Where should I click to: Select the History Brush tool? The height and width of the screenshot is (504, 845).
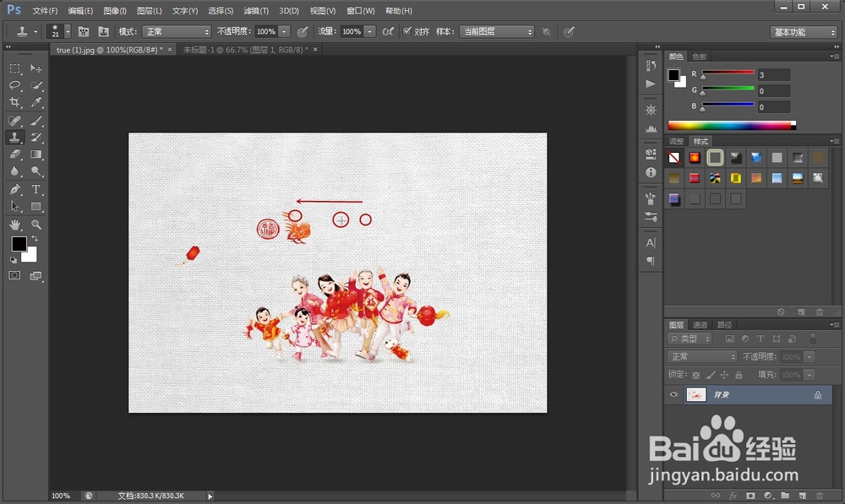(36, 138)
